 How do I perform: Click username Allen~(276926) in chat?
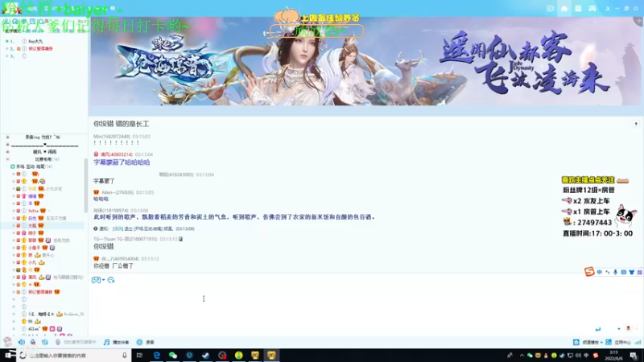118,192
